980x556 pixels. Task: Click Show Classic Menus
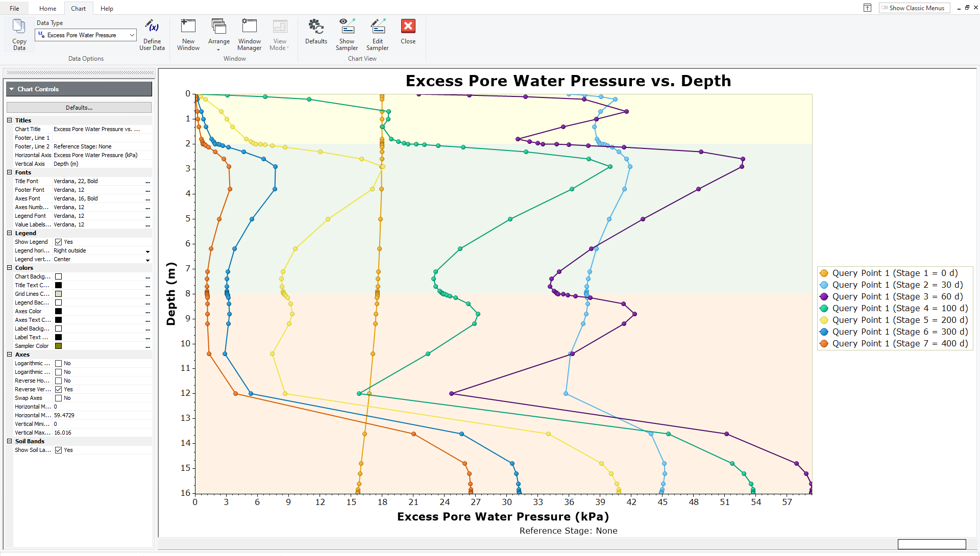point(914,8)
